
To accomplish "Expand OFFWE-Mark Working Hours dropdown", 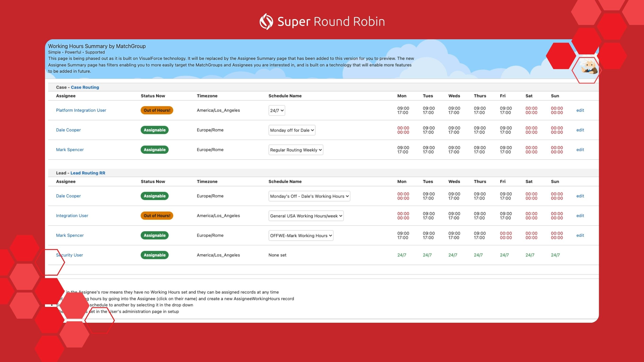I will 300,236.
